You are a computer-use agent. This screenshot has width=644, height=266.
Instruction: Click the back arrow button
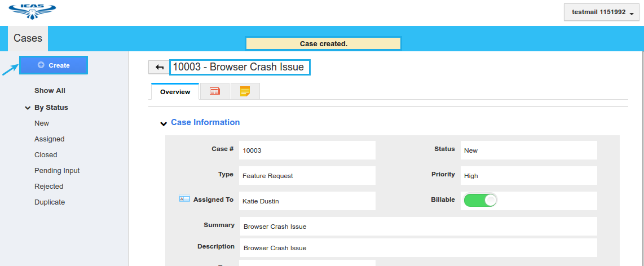point(159,68)
